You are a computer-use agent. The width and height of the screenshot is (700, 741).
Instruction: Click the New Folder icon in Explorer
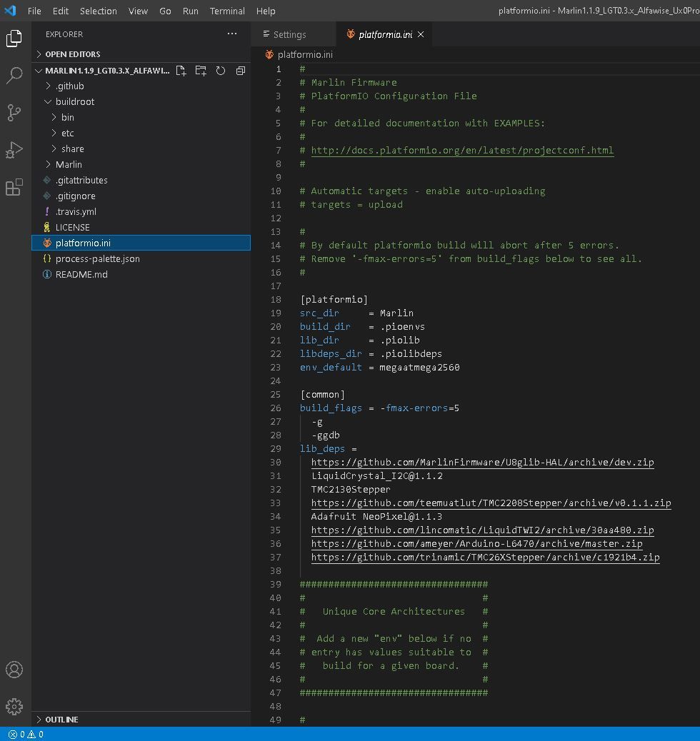pyautogui.click(x=201, y=71)
